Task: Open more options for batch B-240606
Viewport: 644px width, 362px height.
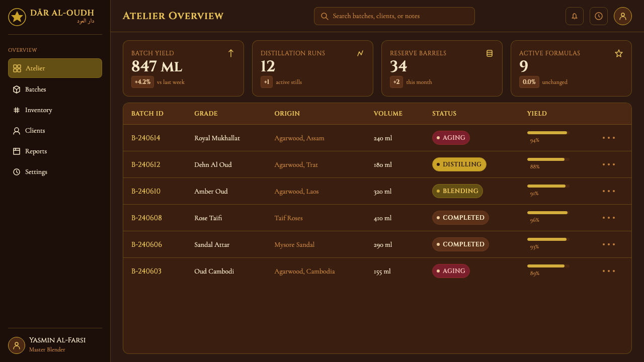Action: pos(609,244)
